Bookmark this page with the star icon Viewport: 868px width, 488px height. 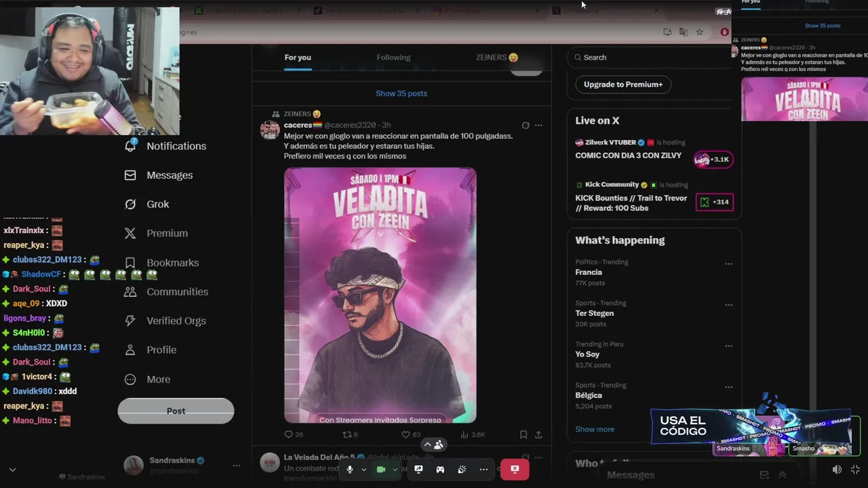tap(700, 32)
